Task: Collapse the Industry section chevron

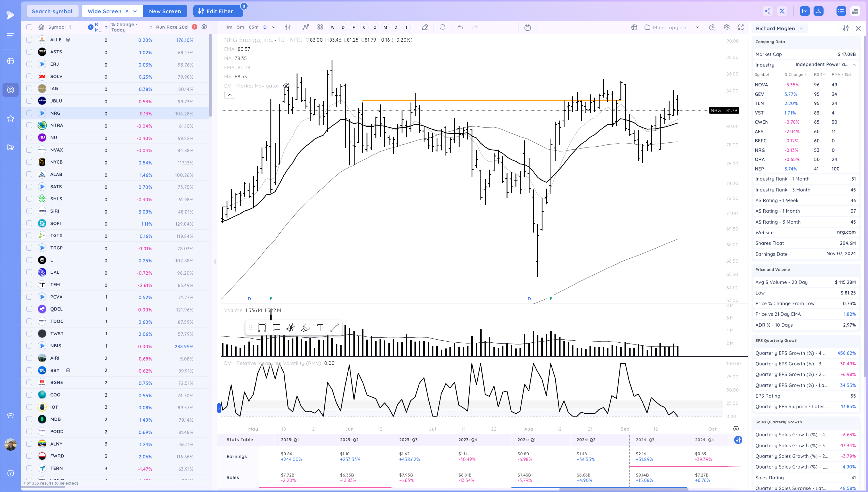Action: (x=854, y=64)
